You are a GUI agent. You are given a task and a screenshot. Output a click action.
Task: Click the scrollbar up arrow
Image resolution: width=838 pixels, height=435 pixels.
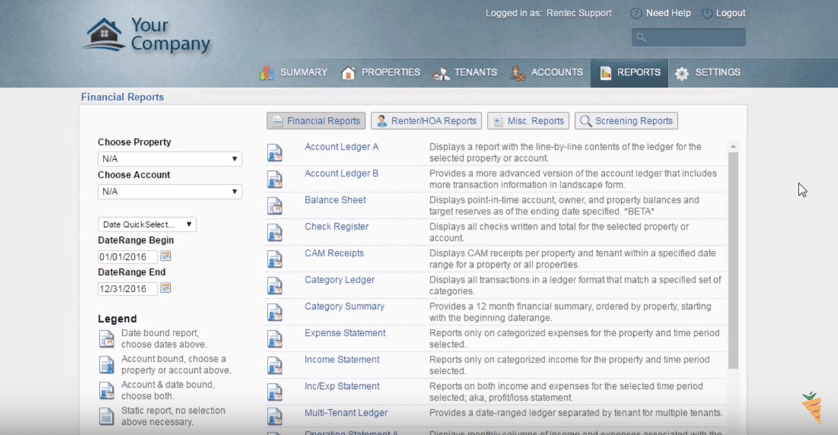(733, 146)
